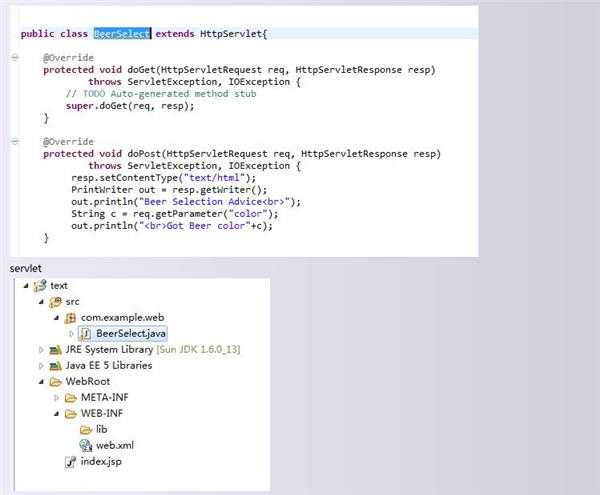Collapse the WEB-INF folder arrow
Image resolution: width=600 pixels, height=495 pixels.
click(x=57, y=414)
